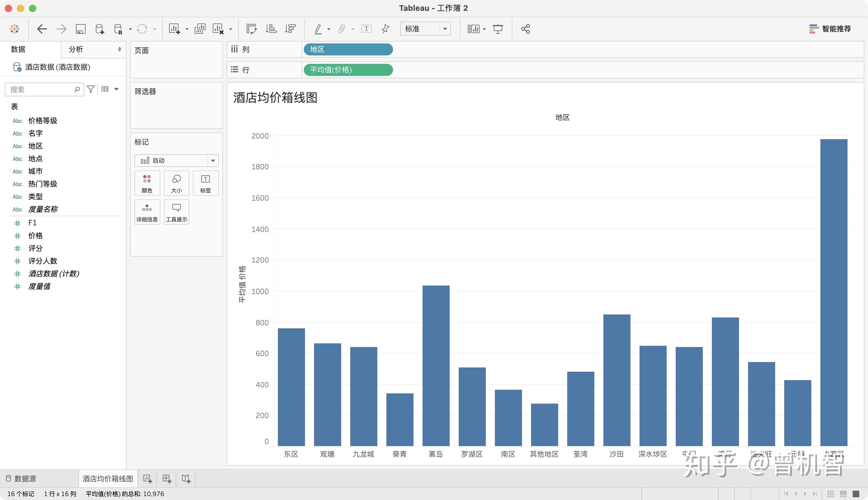Select the 离岛 bar in chart
Viewport: 868px width, 500px height.
tap(436, 366)
